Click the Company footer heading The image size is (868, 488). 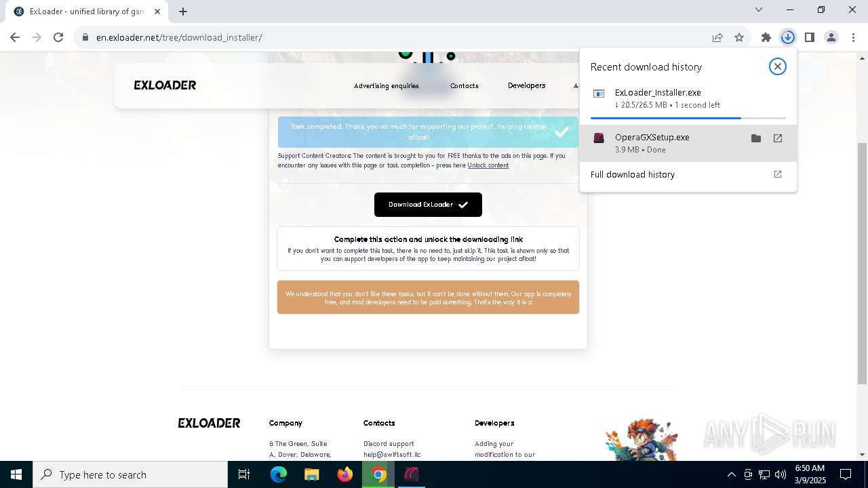click(x=285, y=423)
